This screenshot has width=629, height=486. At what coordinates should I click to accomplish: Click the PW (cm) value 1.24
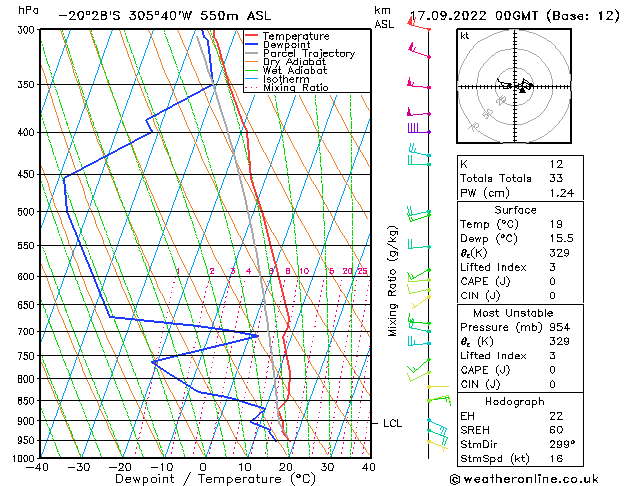[562, 193]
